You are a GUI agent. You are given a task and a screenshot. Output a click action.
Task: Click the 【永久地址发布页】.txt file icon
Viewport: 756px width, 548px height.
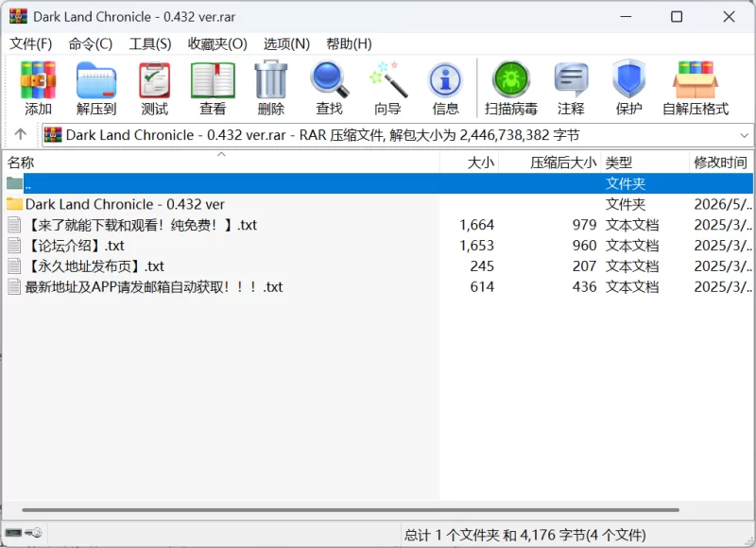pos(14,266)
